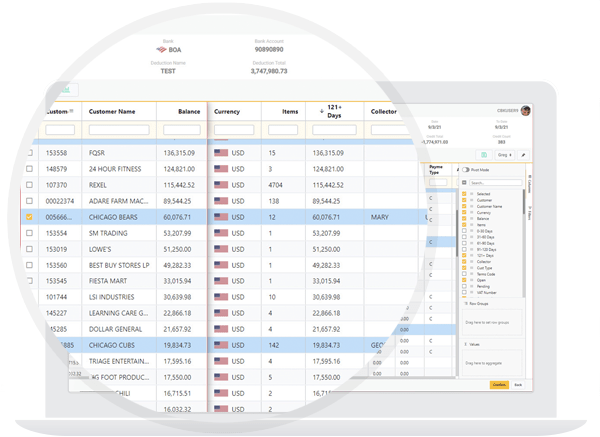Click the Bank Account number 90890890

click(269, 49)
